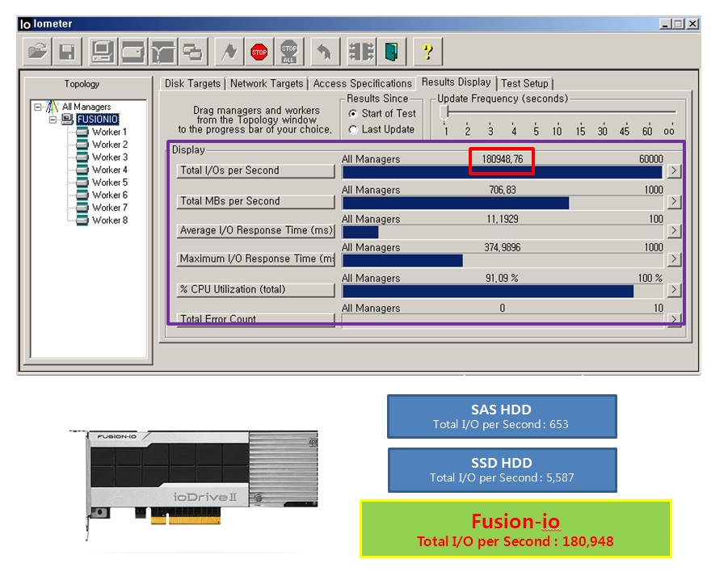Open arrow menu for Total MBs per Second
This screenshot has height=576, width=728.
(x=674, y=202)
